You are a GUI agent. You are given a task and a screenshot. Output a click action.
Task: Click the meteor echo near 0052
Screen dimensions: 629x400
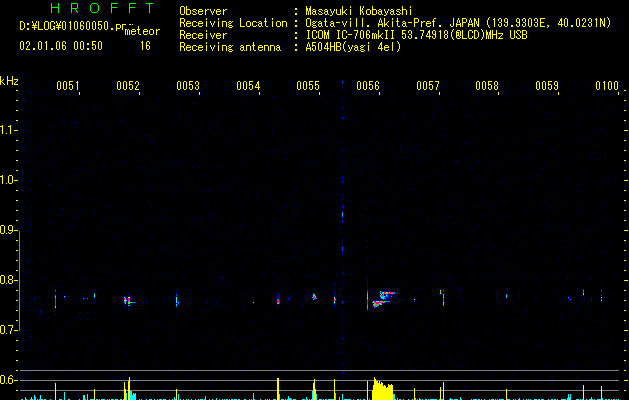[129, 301]
